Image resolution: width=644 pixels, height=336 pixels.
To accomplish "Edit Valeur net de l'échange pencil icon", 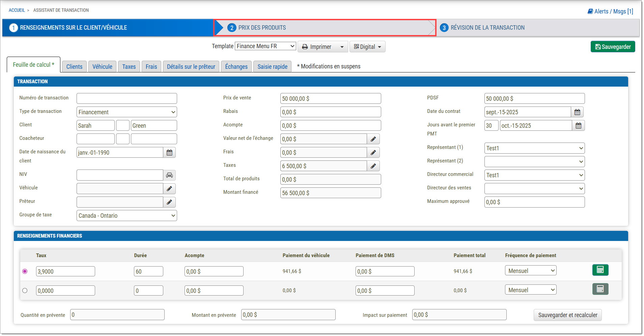I will coord(373,139).
